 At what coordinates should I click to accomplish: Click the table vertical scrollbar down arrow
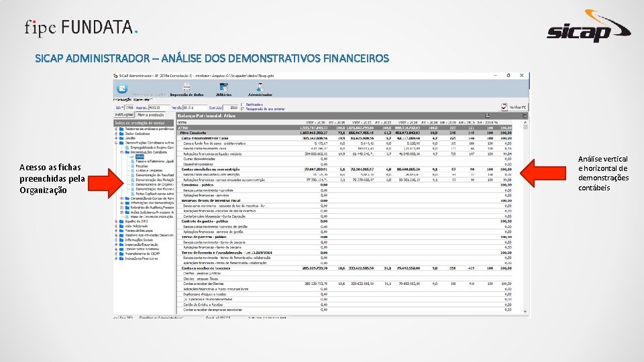(525, 312)
